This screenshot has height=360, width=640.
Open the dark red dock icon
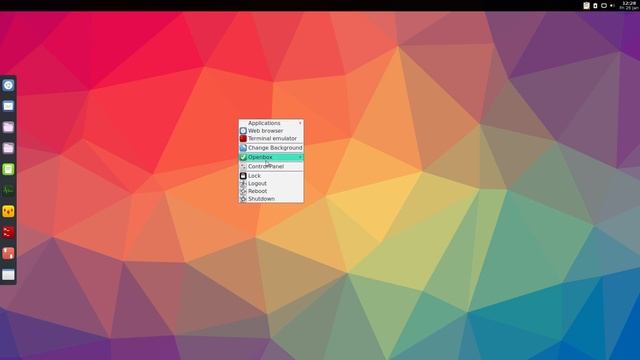click(8, 232)
